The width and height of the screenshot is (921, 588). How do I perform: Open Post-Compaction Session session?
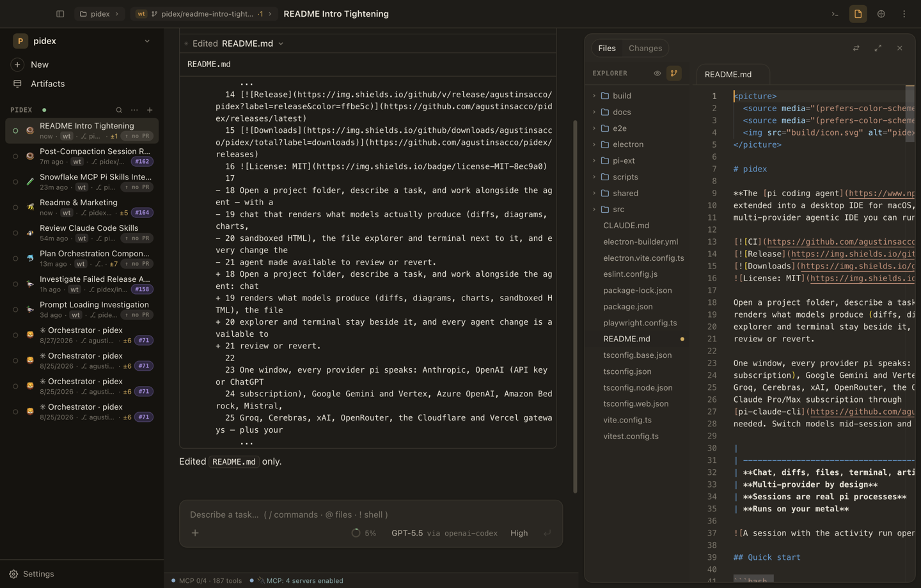click(82, 156)
